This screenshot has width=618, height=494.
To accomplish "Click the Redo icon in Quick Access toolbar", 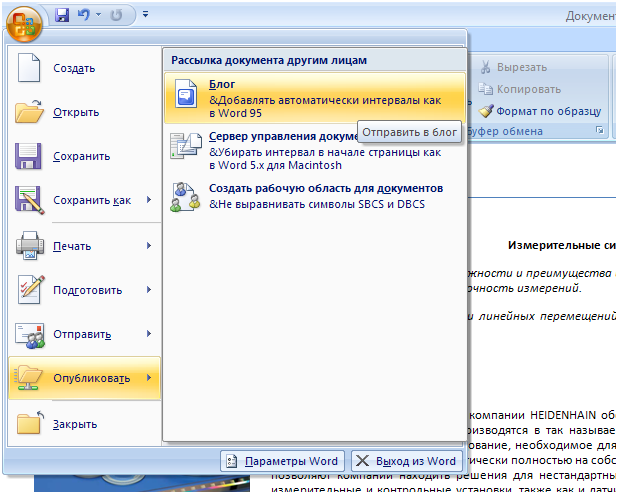I will 116,15.
